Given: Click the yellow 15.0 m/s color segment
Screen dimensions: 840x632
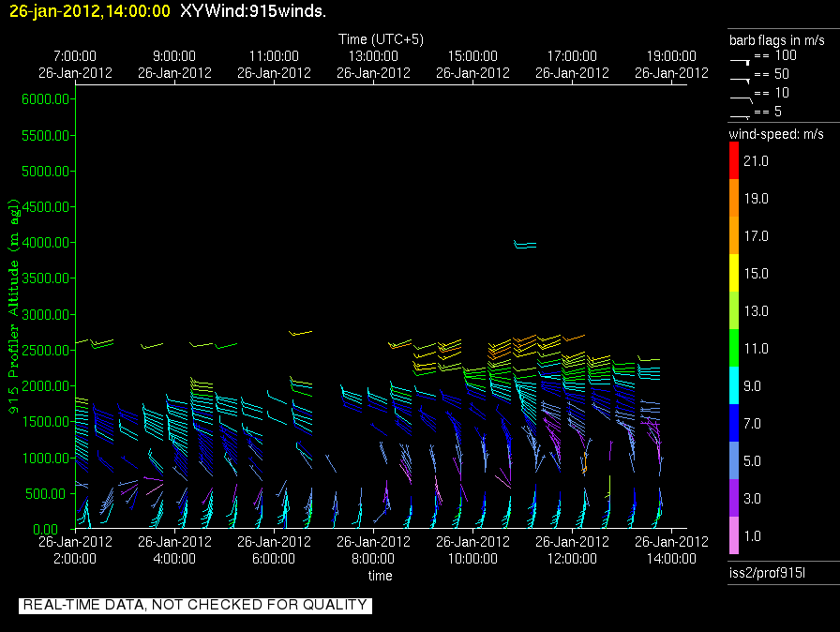Looking at the screenshot, I should pos(734,273).
